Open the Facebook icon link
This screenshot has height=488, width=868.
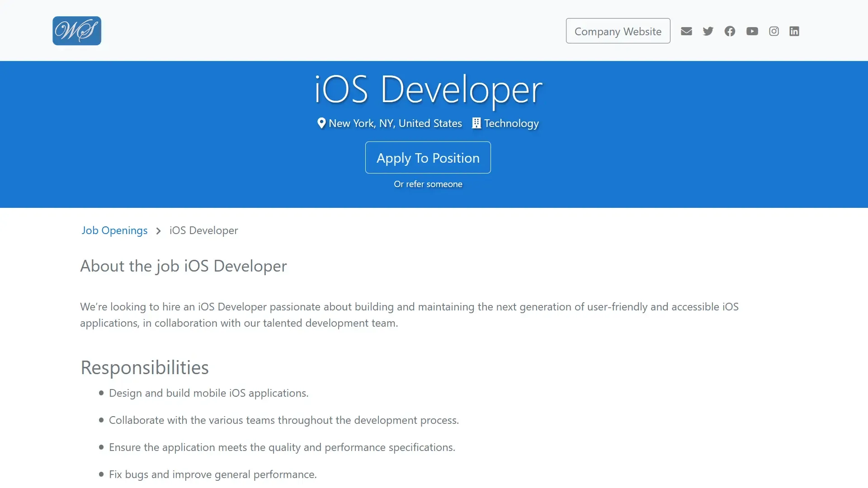click(730, 31)
